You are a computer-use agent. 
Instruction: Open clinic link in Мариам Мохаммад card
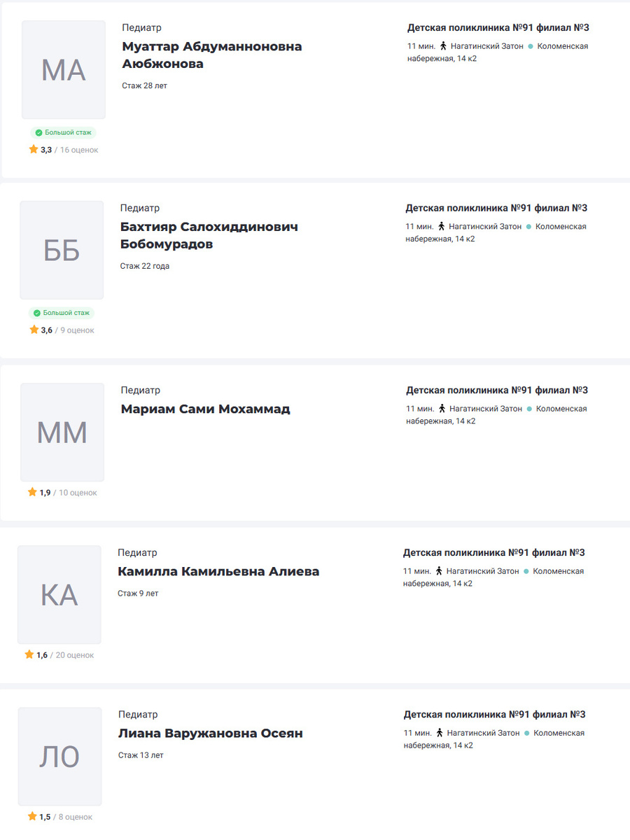496,390
